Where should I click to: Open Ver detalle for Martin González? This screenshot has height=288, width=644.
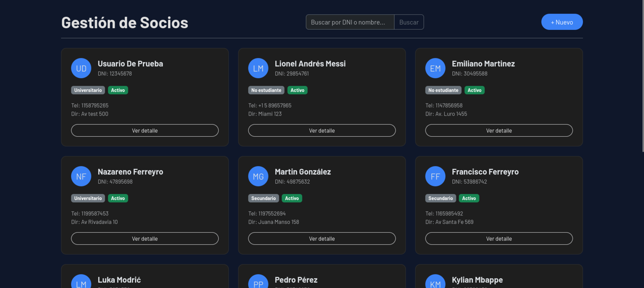(322, 238)
